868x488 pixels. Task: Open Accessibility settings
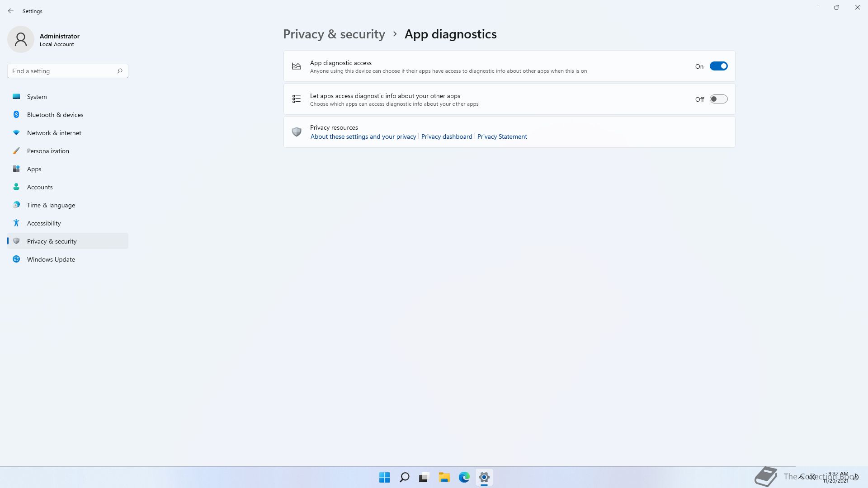(68, 223)
